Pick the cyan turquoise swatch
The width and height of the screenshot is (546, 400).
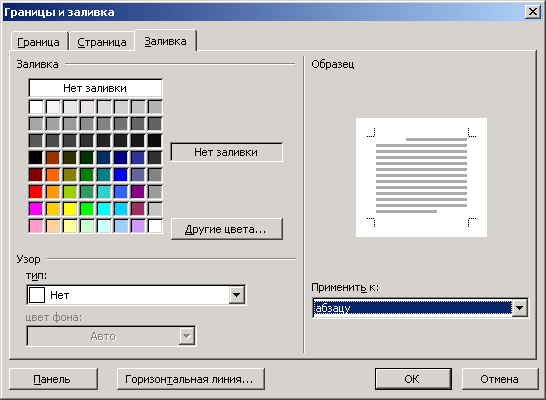104,209
